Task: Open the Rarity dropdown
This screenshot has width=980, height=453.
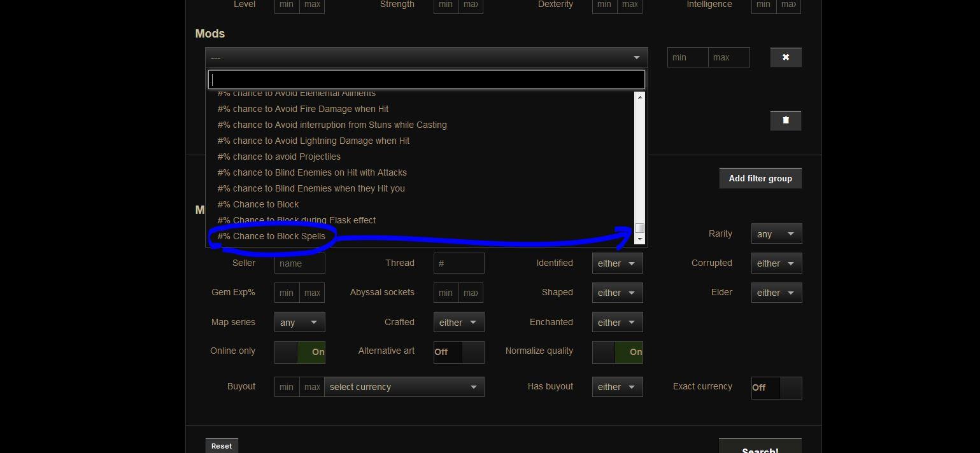Action: pos(776,233)
